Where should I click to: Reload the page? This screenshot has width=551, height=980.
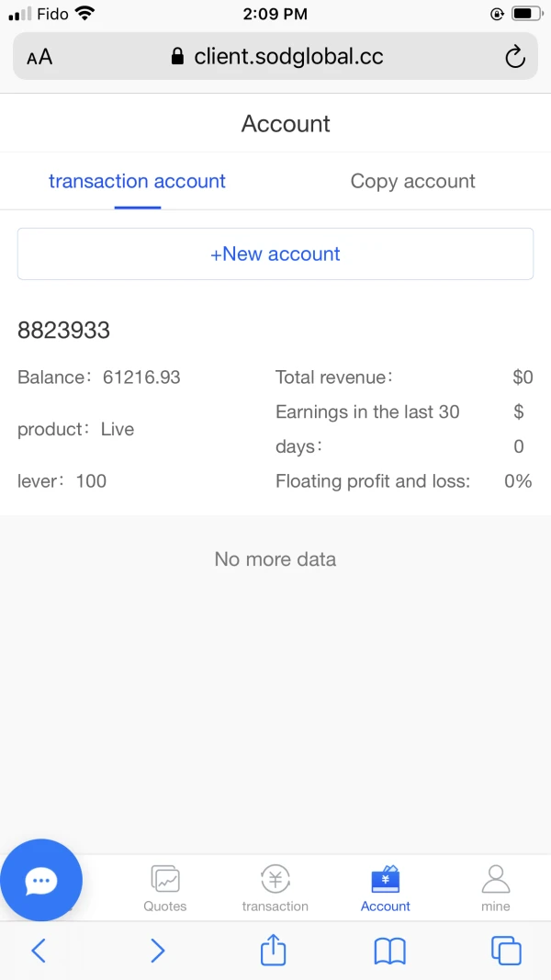(515, 57)
